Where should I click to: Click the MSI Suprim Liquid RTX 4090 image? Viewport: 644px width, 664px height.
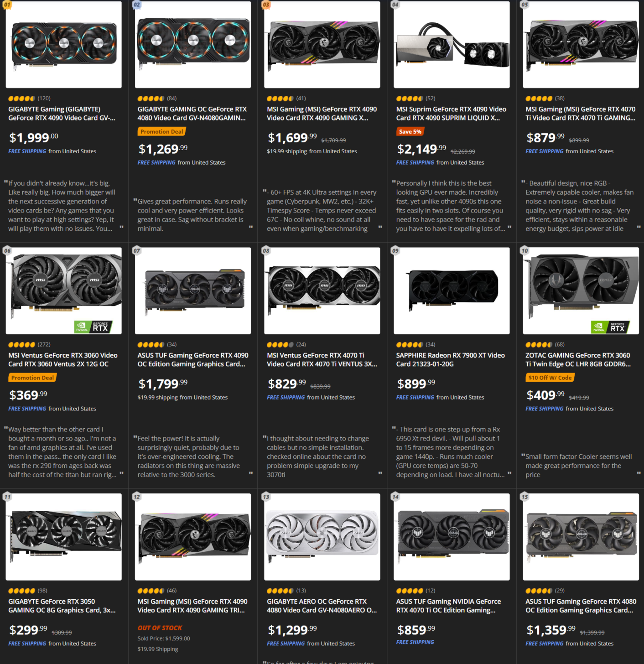[x=452, y=44]
